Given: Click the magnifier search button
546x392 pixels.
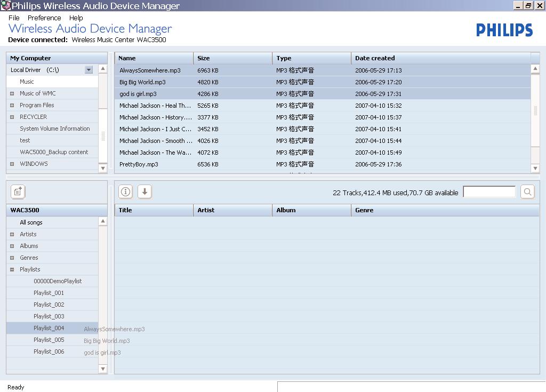Looking at the screenshot, I should point(527,191).
